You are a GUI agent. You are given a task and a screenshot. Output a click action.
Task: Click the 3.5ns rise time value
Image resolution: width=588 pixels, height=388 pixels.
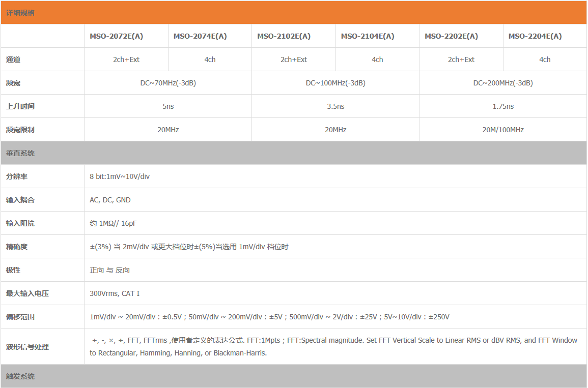pyautogui.click(x=335, y=106)
